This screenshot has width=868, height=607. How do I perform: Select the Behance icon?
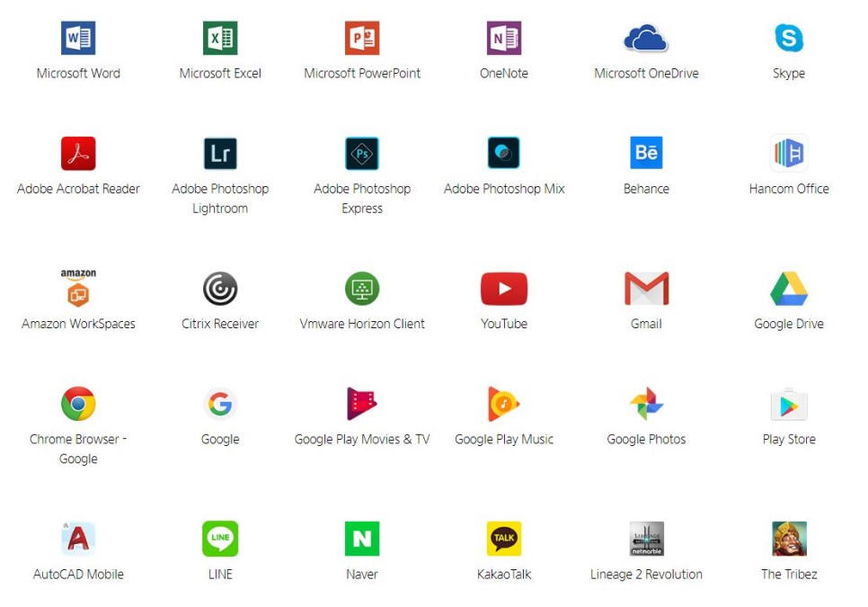point(646,152)
